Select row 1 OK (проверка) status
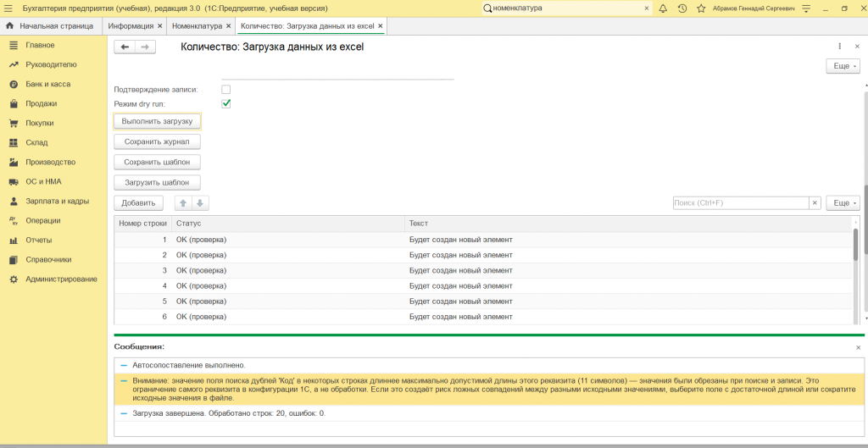This screenshot has height=448, width=868. (x=202, y=240)
